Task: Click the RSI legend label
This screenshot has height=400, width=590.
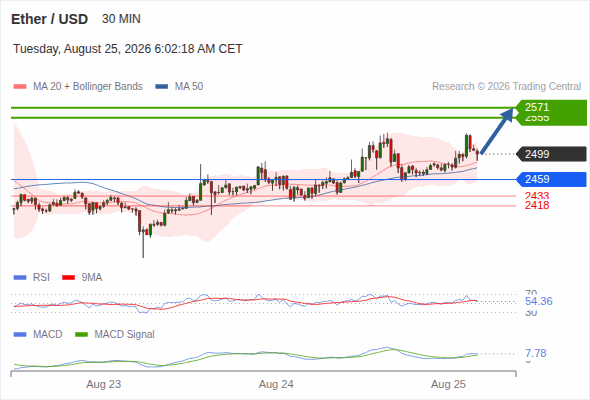Action: (41, 277)
